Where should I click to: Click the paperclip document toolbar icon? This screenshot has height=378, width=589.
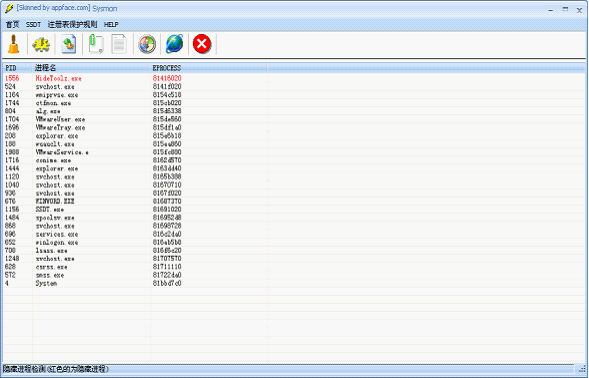96,44
